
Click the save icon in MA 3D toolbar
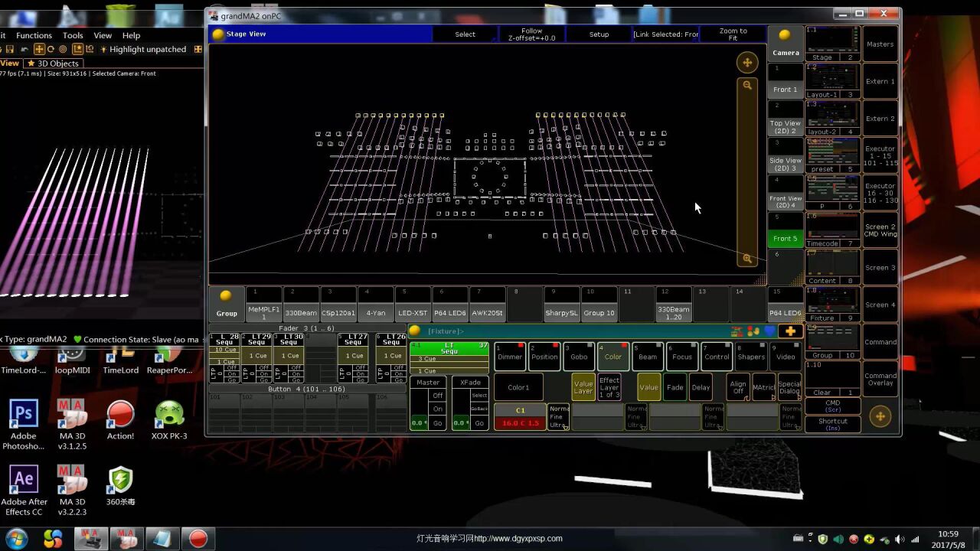pyautogui.click(x=10, y=49)
